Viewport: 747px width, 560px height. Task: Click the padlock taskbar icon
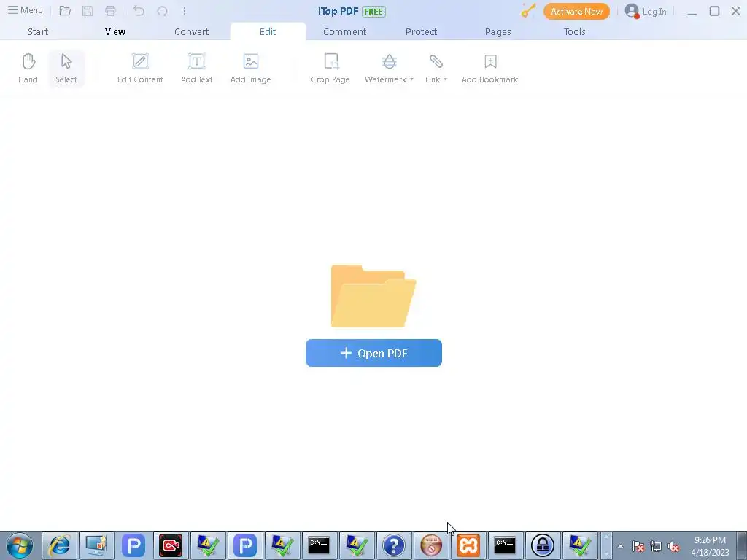[543, 545]
